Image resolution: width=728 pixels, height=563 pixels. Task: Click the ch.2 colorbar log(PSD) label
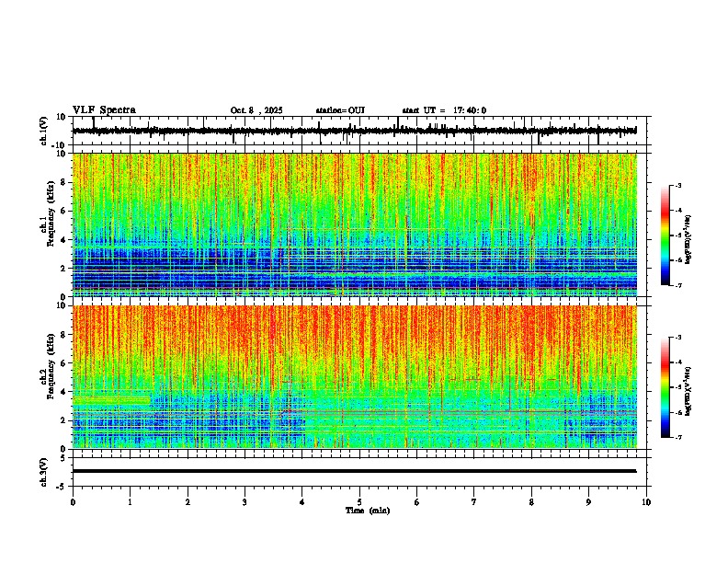pos(688,392)
